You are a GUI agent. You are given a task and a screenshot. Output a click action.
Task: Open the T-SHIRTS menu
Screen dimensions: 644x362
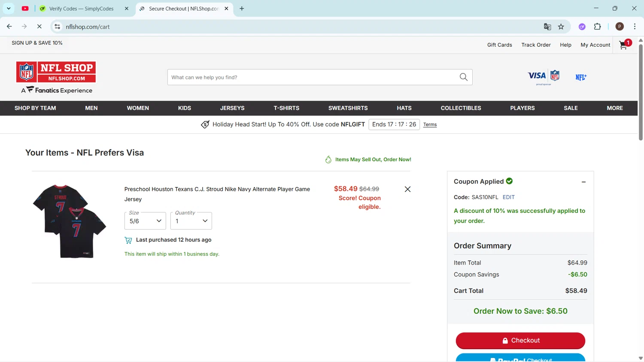pos(286,108)
